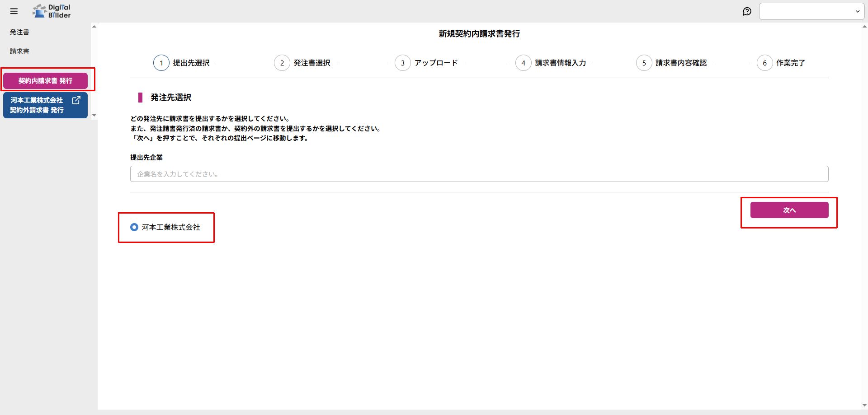868x415 pixels.
Task: Click step 4 circle 請求書情報入力
Action: [523, 63]
